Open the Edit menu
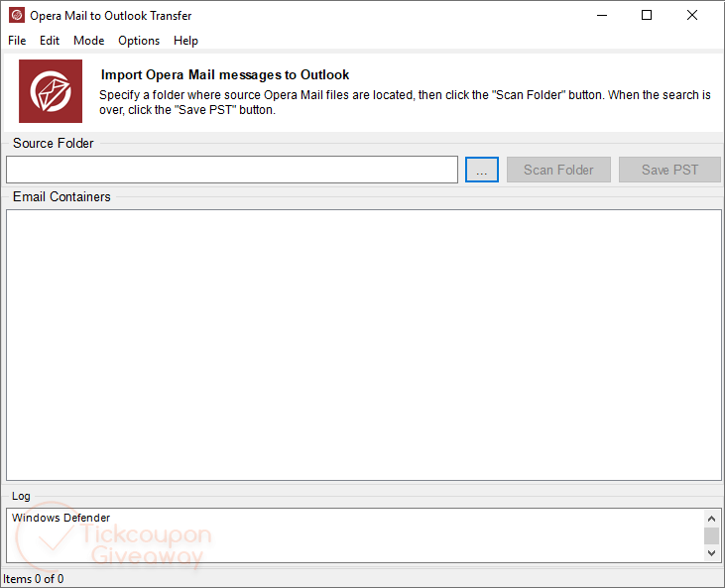 coord(50,41)
